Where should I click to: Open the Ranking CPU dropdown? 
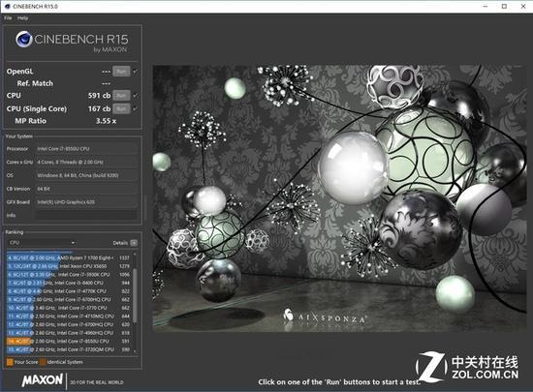point(42,243)
